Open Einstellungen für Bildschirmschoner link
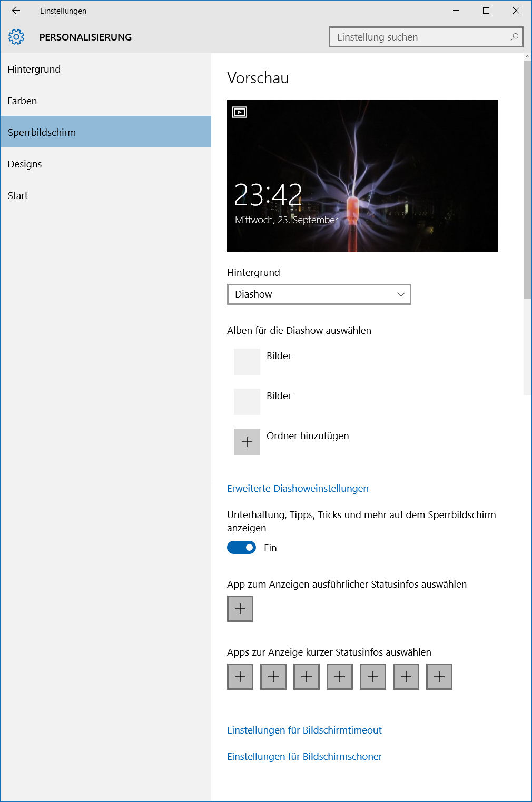 tap(304, 757)
